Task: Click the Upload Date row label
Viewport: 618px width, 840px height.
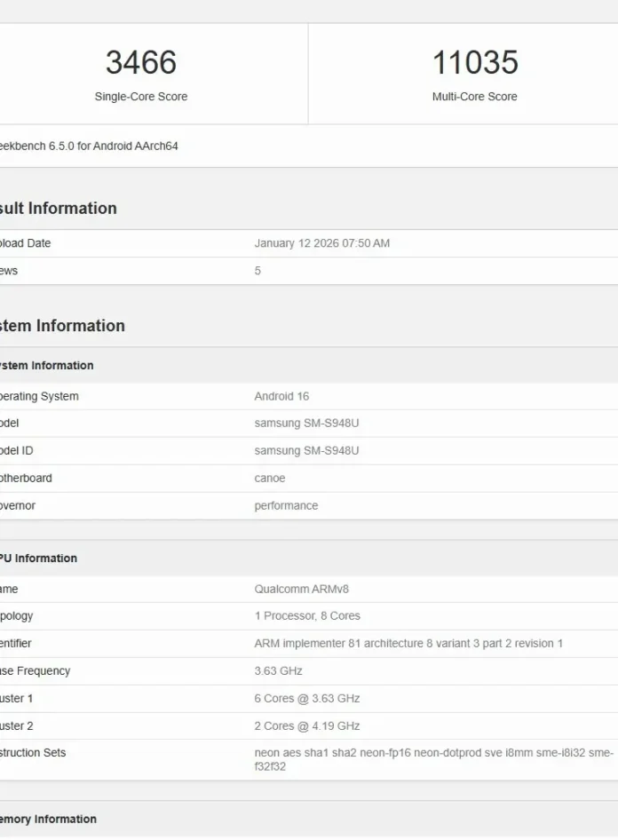Action: coord(25,243)
